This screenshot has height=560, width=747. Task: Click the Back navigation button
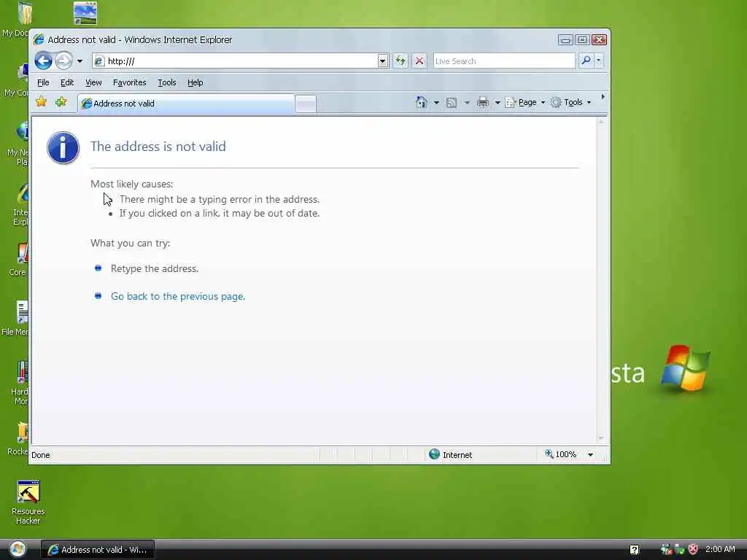coord(43,61)
